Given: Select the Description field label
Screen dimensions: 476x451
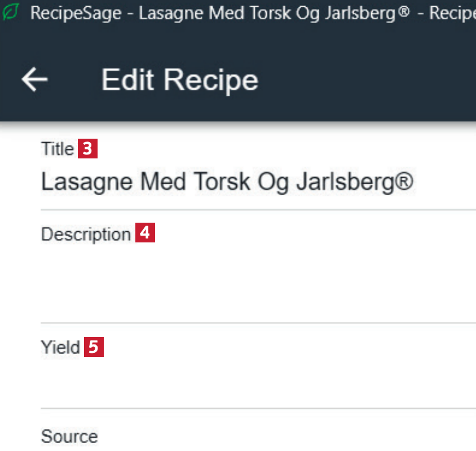Looking at the screenshot, I should pos(86,234).
